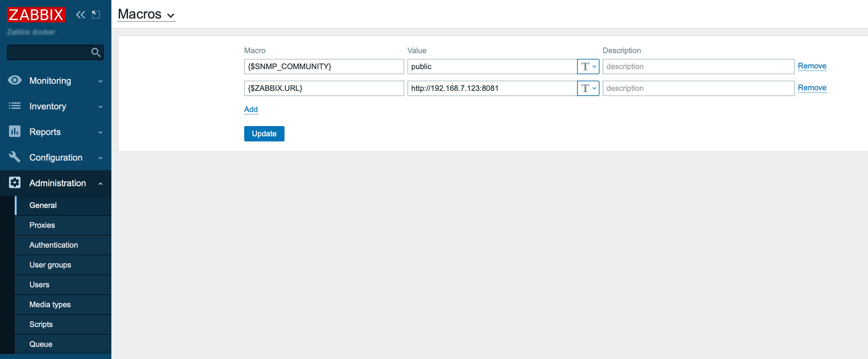
Task: Click the Inventory list icon
Action: click(x=14, y=106)
